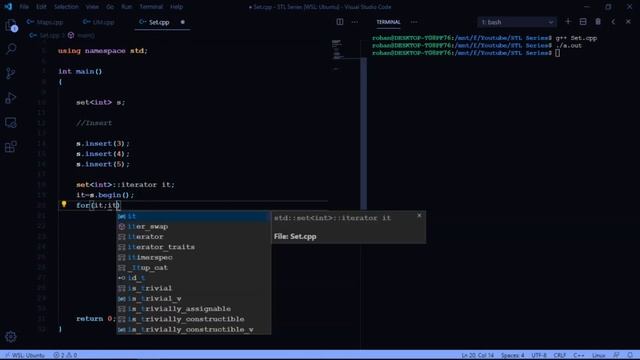This screenshot has width=640, height=360.
Task: Open problems from errors and warnings counter
Action: click(65, 355)
